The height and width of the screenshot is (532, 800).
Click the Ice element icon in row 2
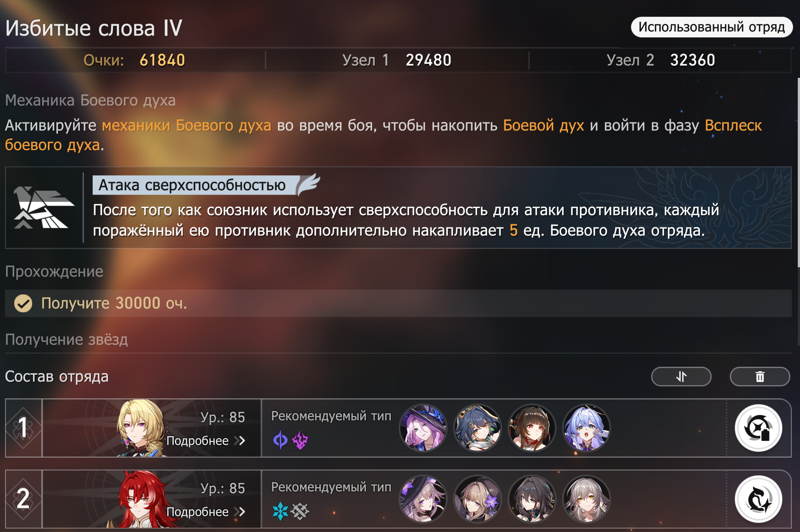[280, 511]
